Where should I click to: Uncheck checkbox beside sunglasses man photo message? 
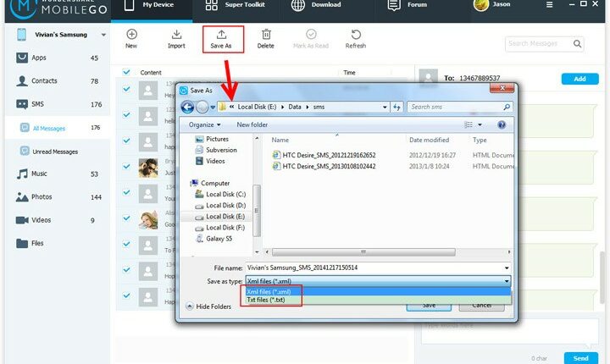[126, 167]
